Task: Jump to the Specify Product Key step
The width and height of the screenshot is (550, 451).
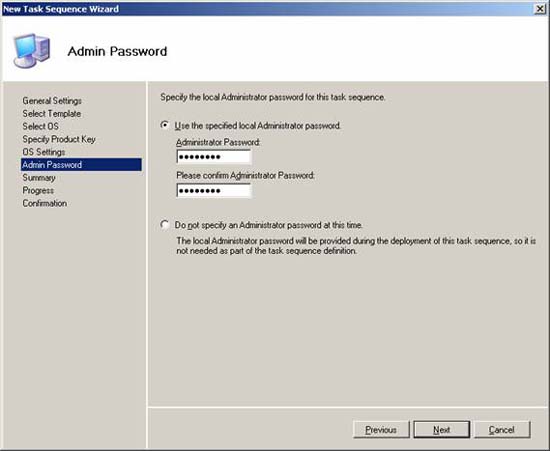Action: pos(59,139)
